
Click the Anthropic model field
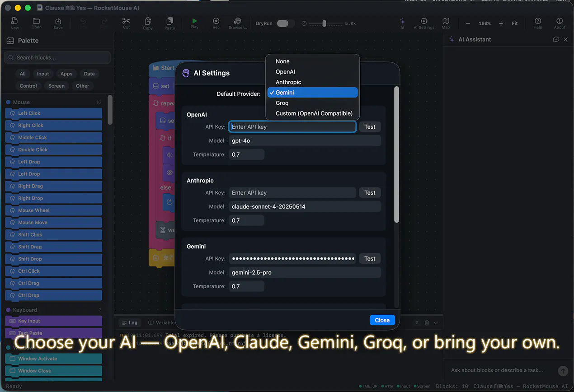[305, 206]
